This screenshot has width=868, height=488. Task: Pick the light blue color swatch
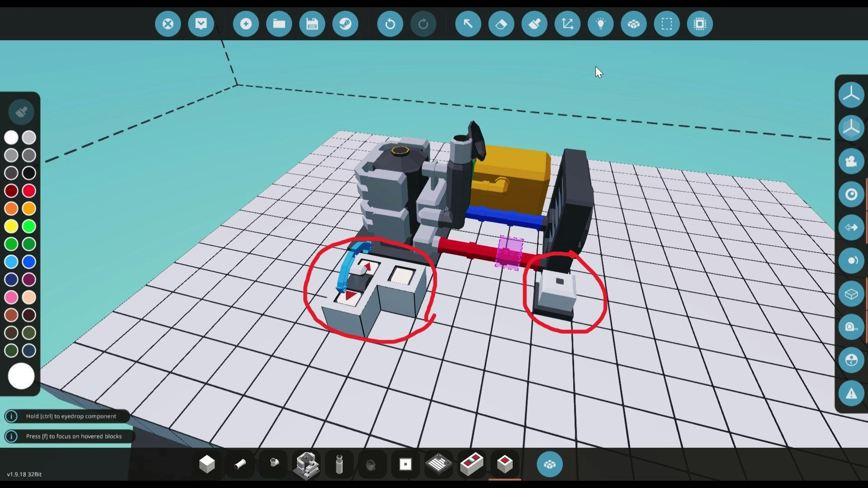pos(11,262)
